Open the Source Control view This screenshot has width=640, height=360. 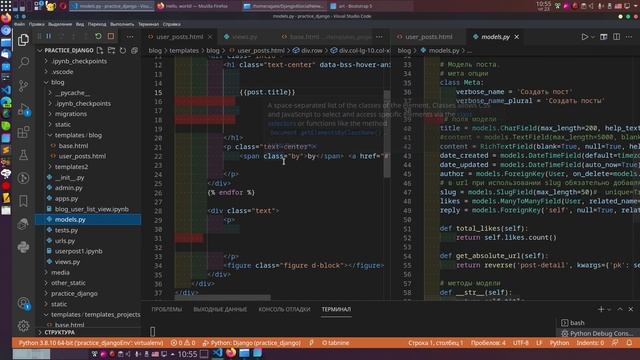23,86
